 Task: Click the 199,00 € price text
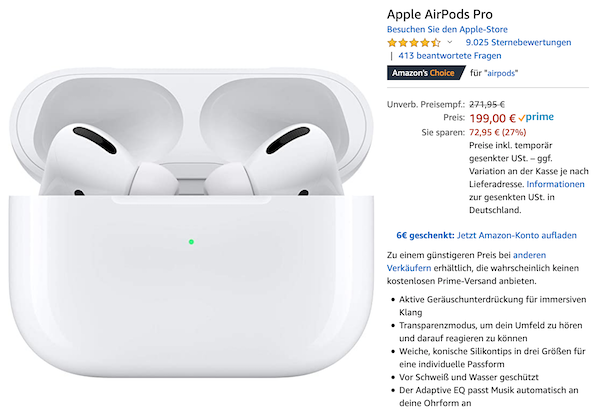492,118
